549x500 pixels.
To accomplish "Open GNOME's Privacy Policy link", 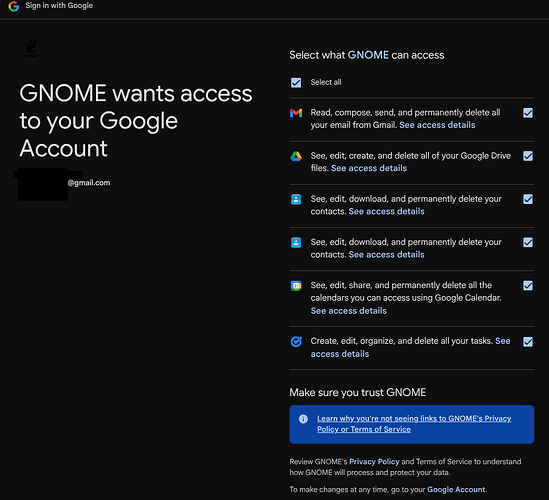I will [374, 461].
